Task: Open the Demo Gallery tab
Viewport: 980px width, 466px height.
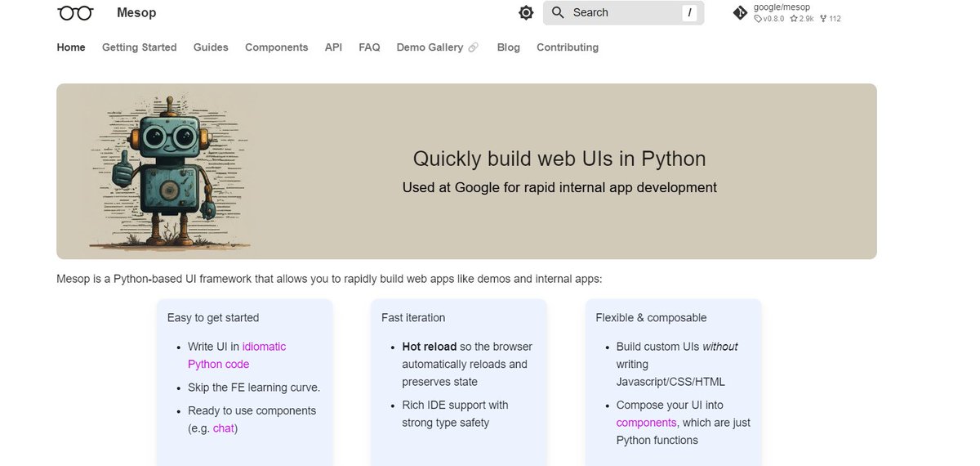Action: click(x=437, y=47)
